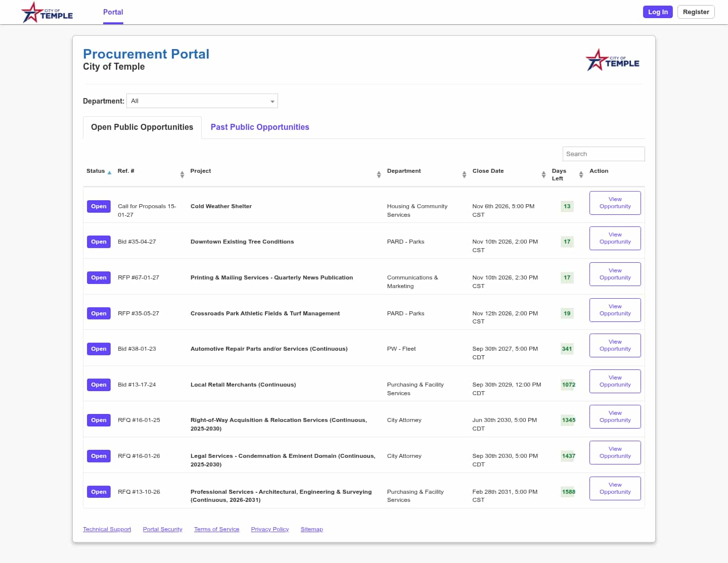The image size is (728, 563).
Task: View Opportunity for Local Retail Merchants
Action: tap(615, 381)
